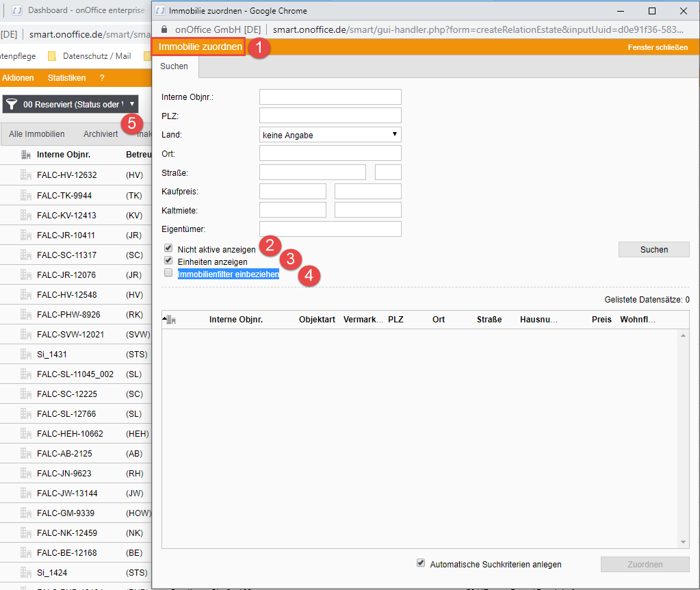The image size is (700, 590).
Task: Click building icon beside FALC-HV-12632
Action: click(26, 175)
